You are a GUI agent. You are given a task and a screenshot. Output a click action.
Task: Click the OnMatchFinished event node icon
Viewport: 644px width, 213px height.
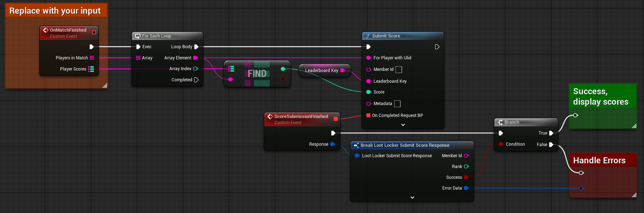pyautogui.click(x=46, y=30)
